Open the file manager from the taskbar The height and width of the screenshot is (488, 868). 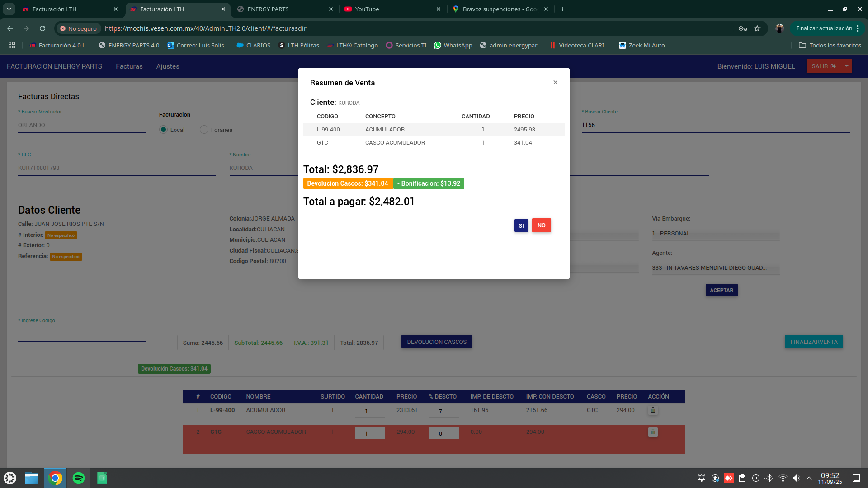[32, 478]
